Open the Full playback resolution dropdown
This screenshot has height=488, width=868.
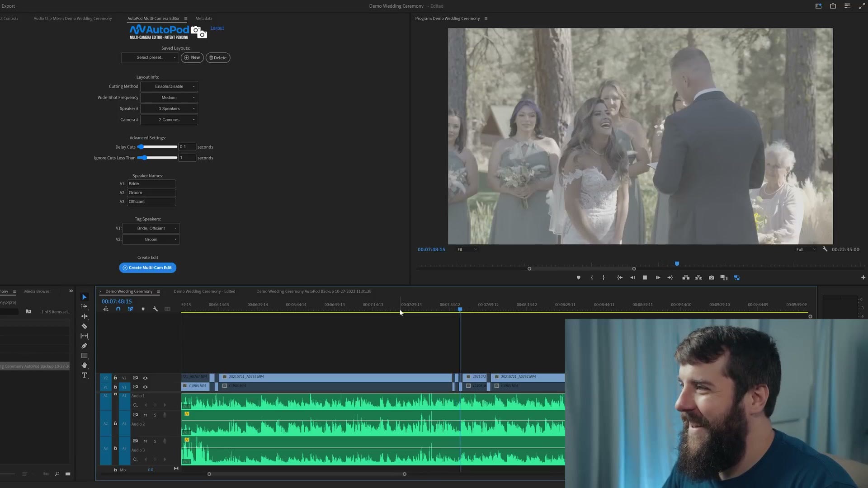[x=806, y=249]
